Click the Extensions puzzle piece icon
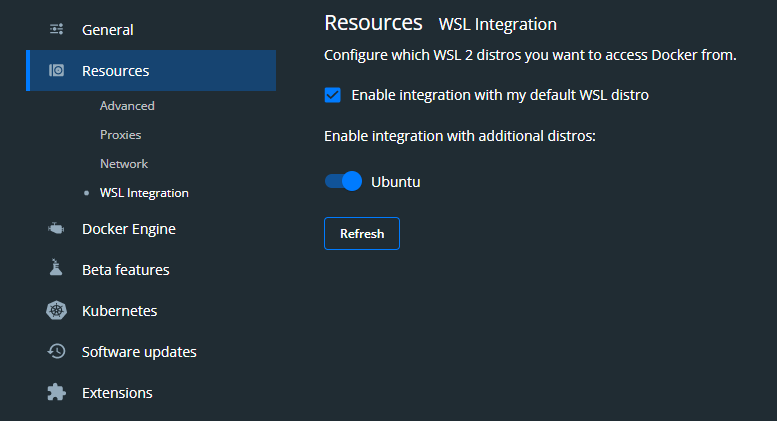This screenshot has height=421, width=777. coord(56,392)
